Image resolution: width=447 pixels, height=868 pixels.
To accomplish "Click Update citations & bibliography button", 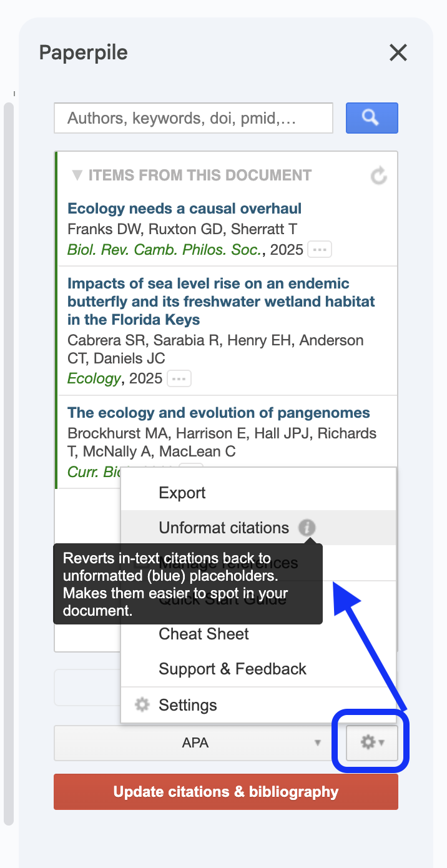I will (x=225, y=792).
